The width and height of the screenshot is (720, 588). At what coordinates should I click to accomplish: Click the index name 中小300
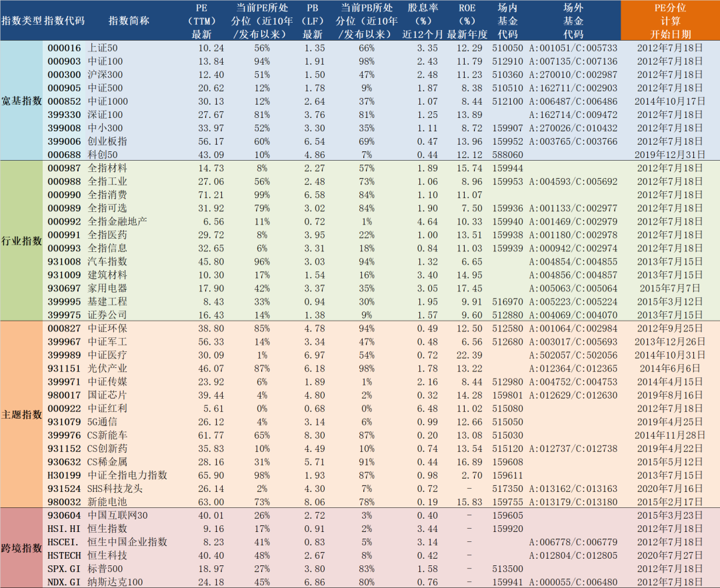[x=105, y=128]
